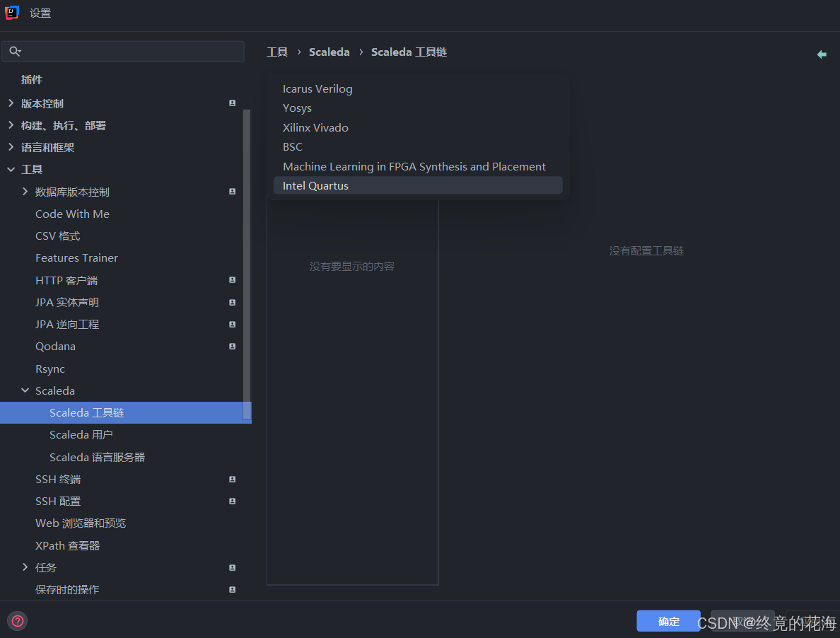The image size is (840, 638).
Task: Choose Icarus Verilog from the popup list
Action: (418, 89)
